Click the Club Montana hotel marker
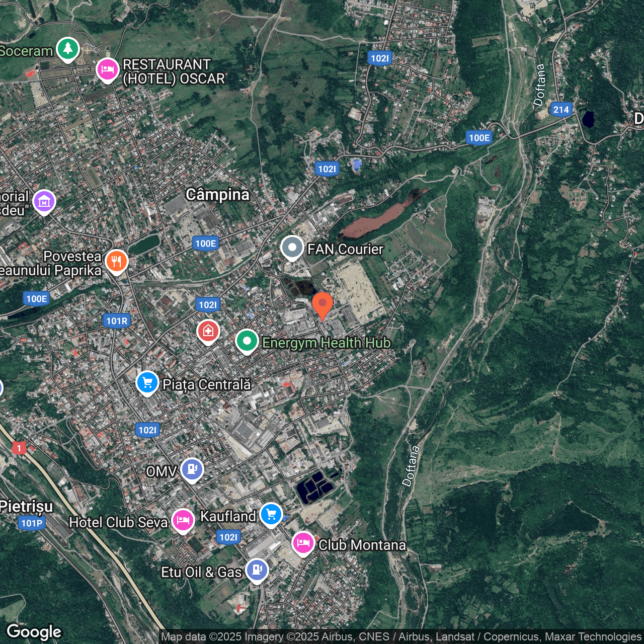The image size is (644, 644). pyautogui.click(x=303, y=543)
